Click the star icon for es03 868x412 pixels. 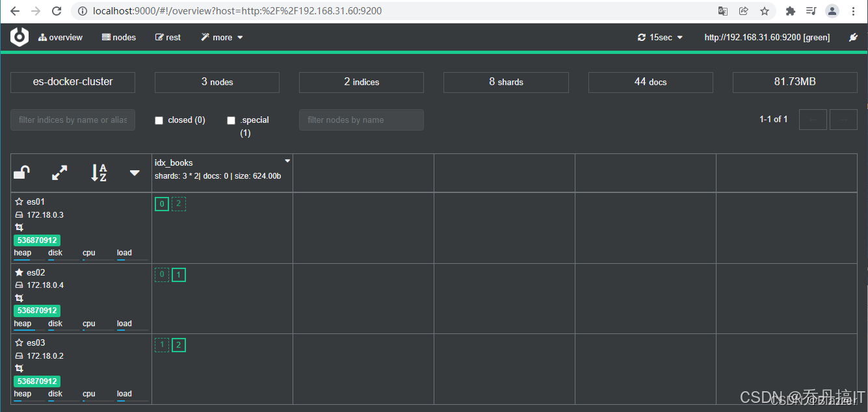click(x=19, y=342)
